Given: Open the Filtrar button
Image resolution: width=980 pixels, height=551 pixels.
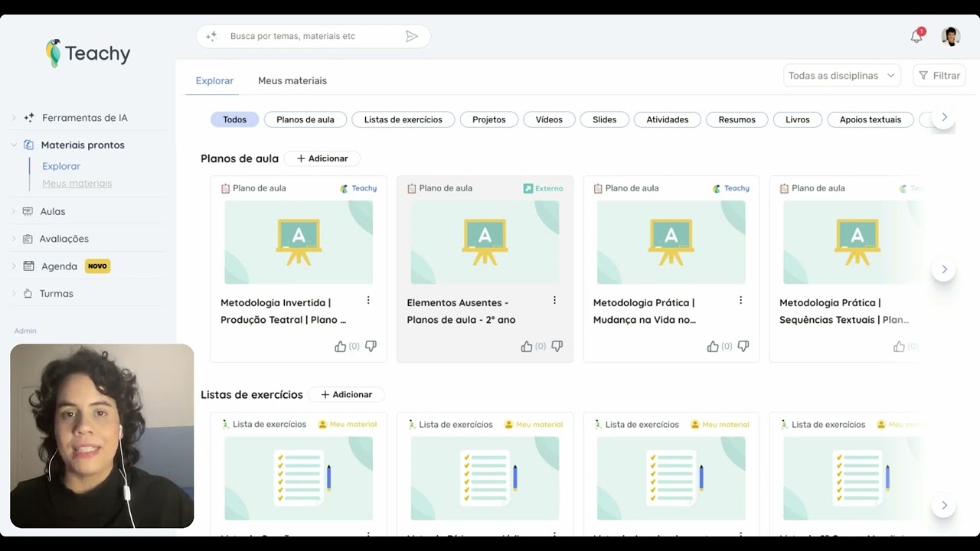Looking at the screenshot, I should click(939, 76).
